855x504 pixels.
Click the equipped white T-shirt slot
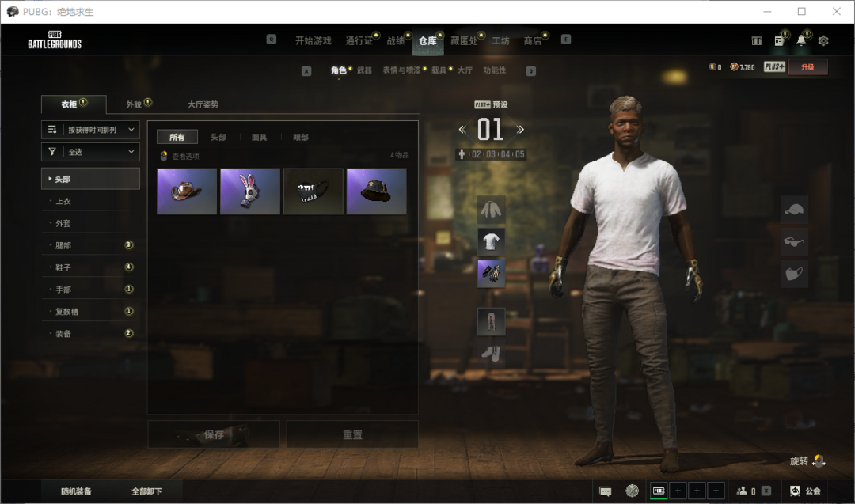pyautogui.click(x=491, y=241)
